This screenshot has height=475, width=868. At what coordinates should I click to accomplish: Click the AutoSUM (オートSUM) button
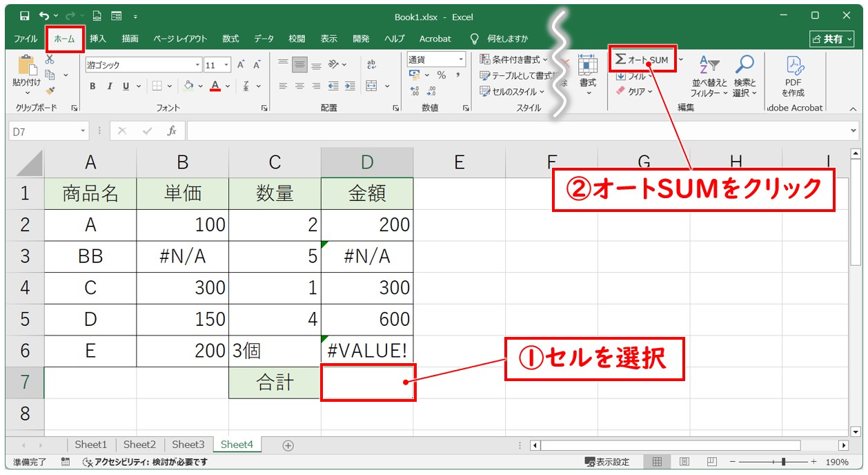[x=642, y=60]
